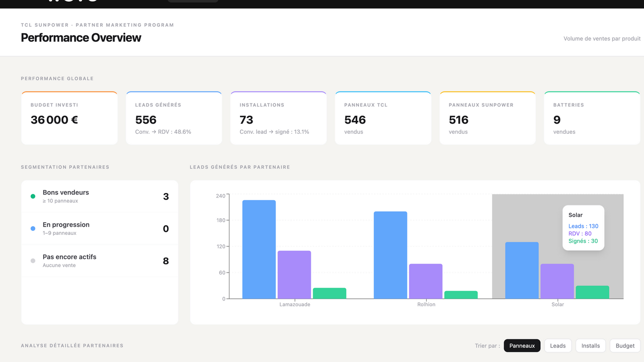Click the '1–9 panneaux' subtitle
The image size is (644, 362).
coord(59,233)
